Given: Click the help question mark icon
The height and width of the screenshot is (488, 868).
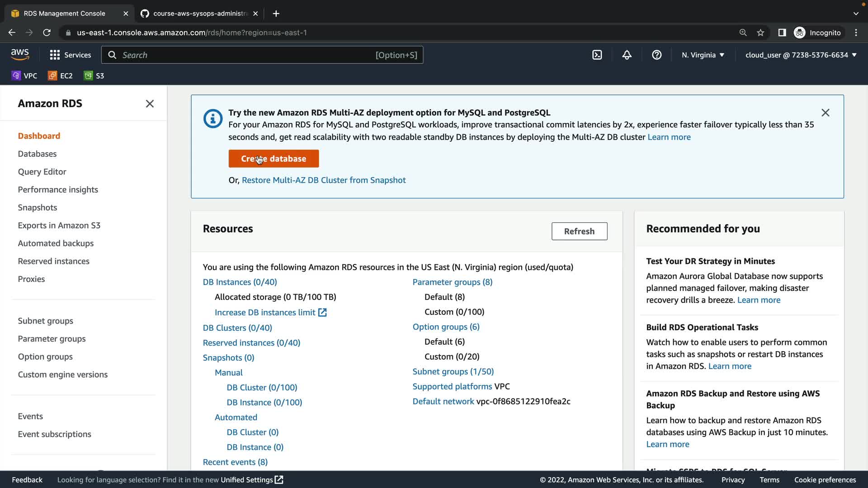Looking at the screenshot, I should click(x=656, y=55).
